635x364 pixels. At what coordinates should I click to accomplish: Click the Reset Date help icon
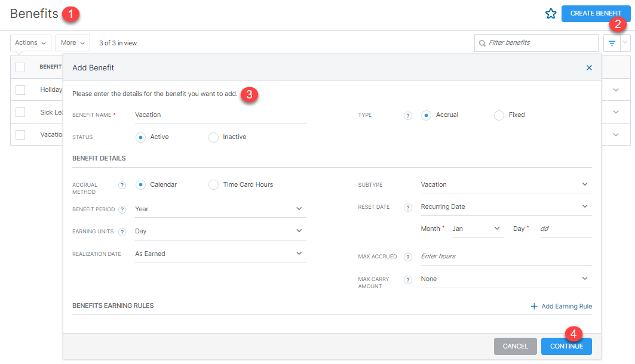pyautogui.click(x=408, y=208)
